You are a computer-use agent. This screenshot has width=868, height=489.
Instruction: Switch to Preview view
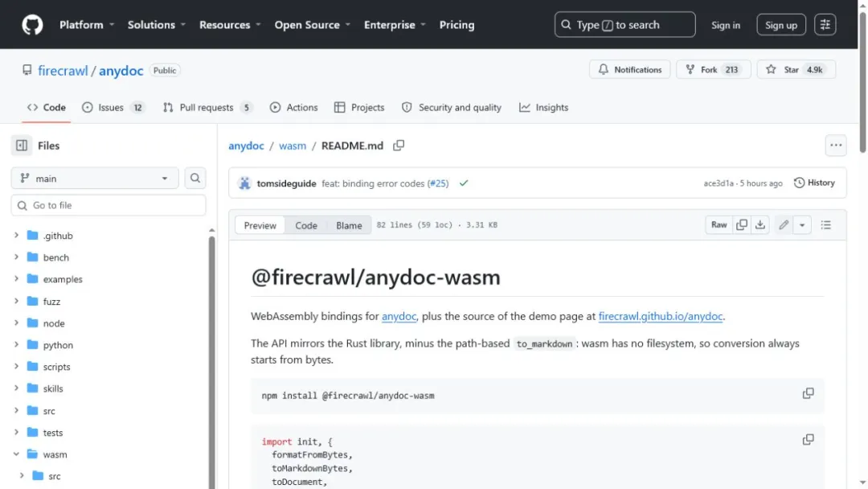click(x=260, y=225)
